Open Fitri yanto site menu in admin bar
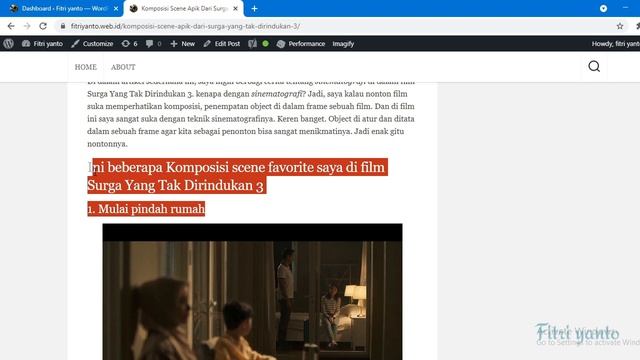 pyautogui.click(x=42, y=44)
